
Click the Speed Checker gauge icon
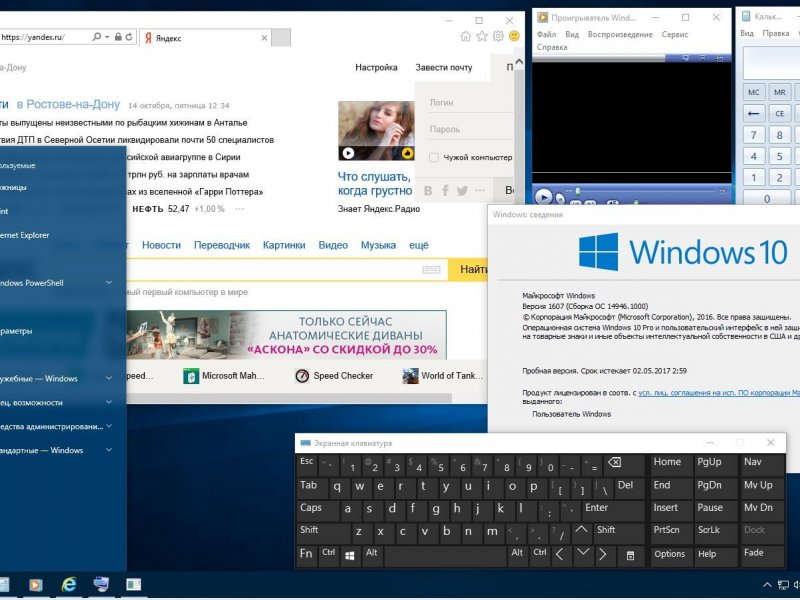pos(302,377)
